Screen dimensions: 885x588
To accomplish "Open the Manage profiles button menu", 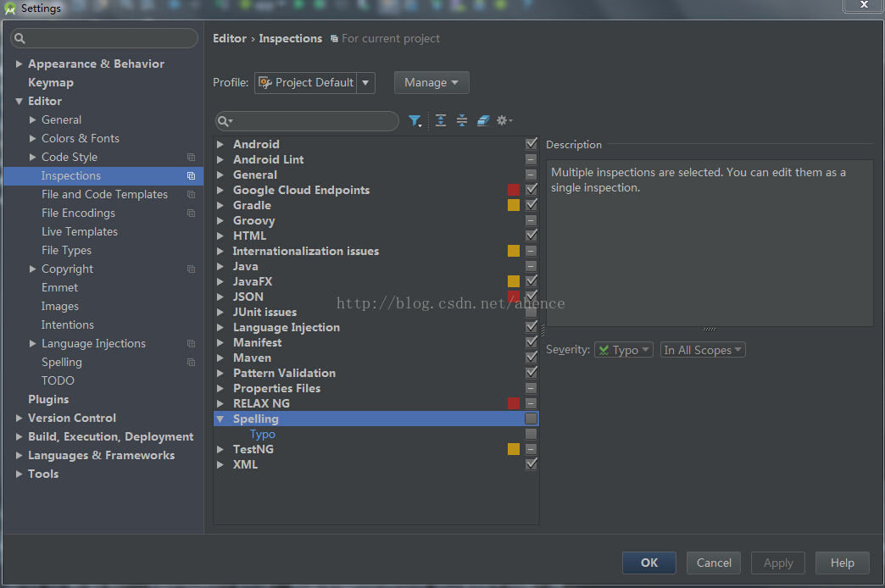I will click(x=431, y=82).
